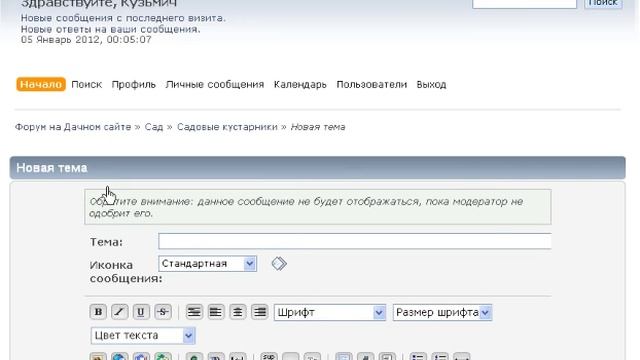Go to the Начало menu item

point(41,84)
